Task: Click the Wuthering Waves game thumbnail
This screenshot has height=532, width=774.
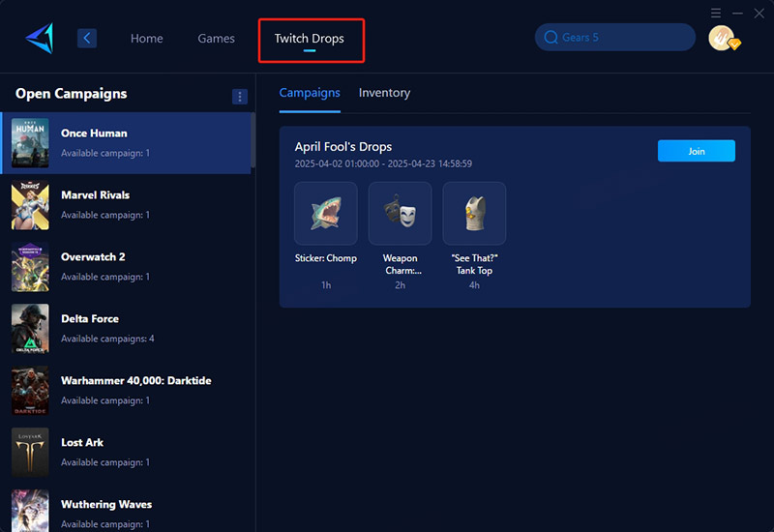Action: coord(30,511)
